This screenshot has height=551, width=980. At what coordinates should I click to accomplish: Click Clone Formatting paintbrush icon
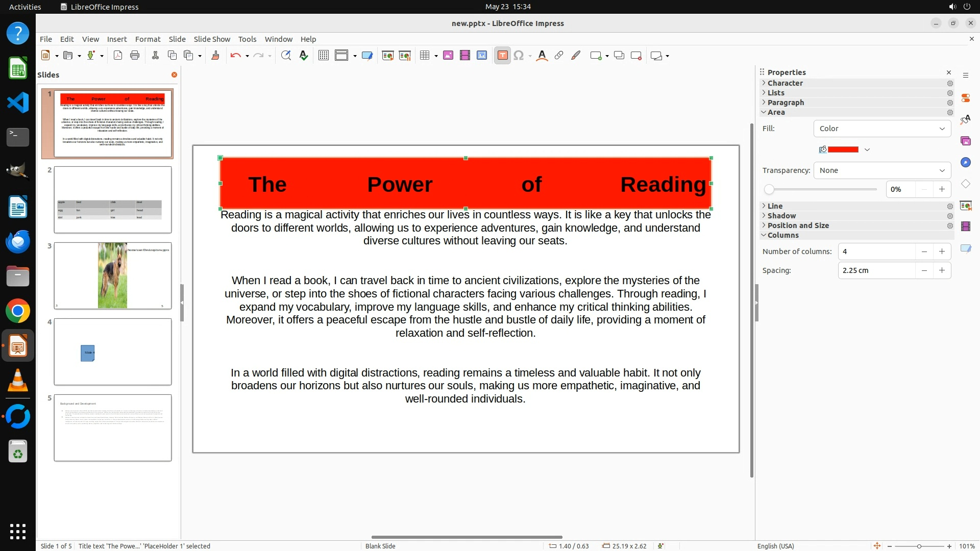click(x=215, y=56)
